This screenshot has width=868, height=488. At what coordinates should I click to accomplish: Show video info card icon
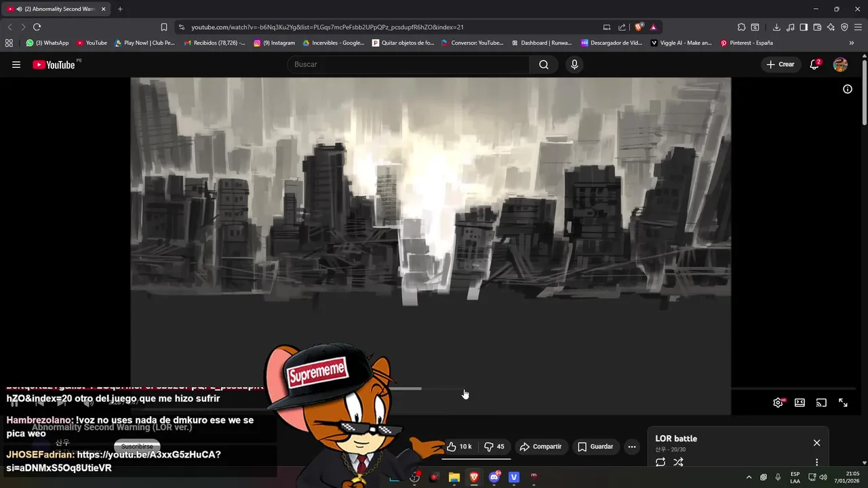click(x=848, y=89)
